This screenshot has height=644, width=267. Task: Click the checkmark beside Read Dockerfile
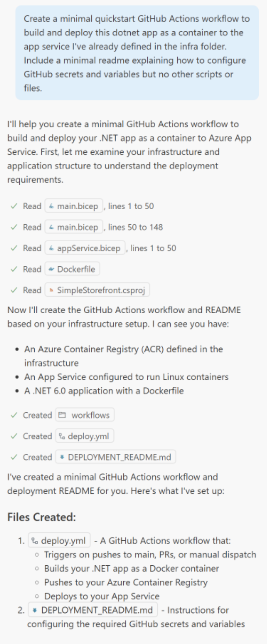pyautogui.click(x=13, y=269)
